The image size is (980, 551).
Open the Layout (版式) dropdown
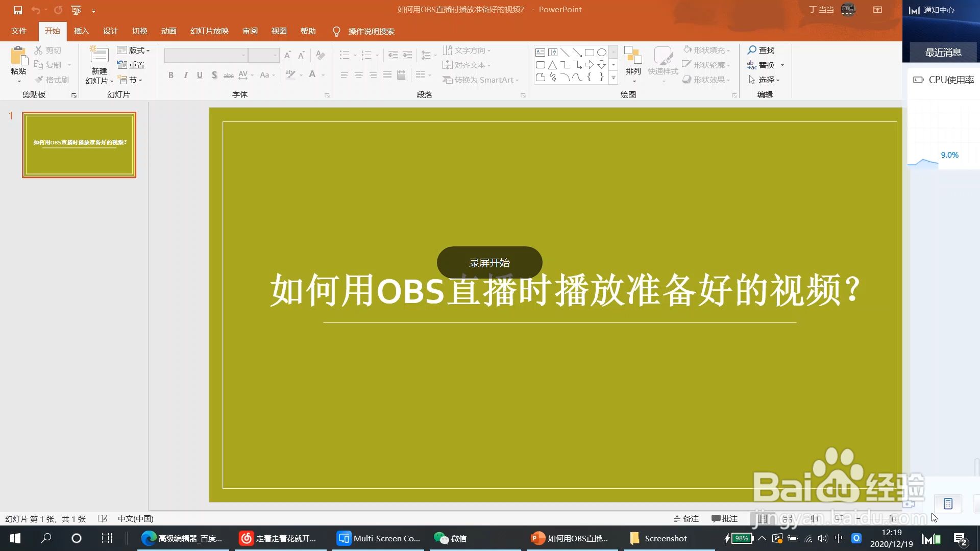pyautogui.click(x=133, y=50)
